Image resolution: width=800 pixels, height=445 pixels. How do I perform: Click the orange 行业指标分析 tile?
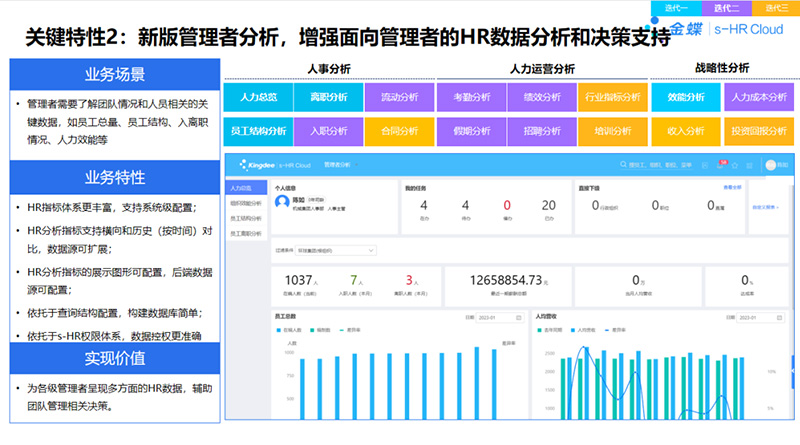pyautogui.click(x=609, y=97)
